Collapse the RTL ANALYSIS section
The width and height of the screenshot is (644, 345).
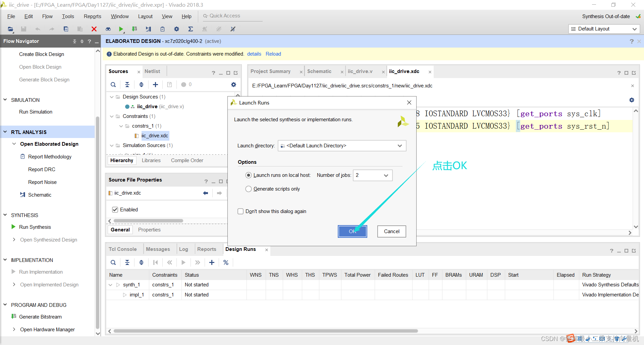5,132
